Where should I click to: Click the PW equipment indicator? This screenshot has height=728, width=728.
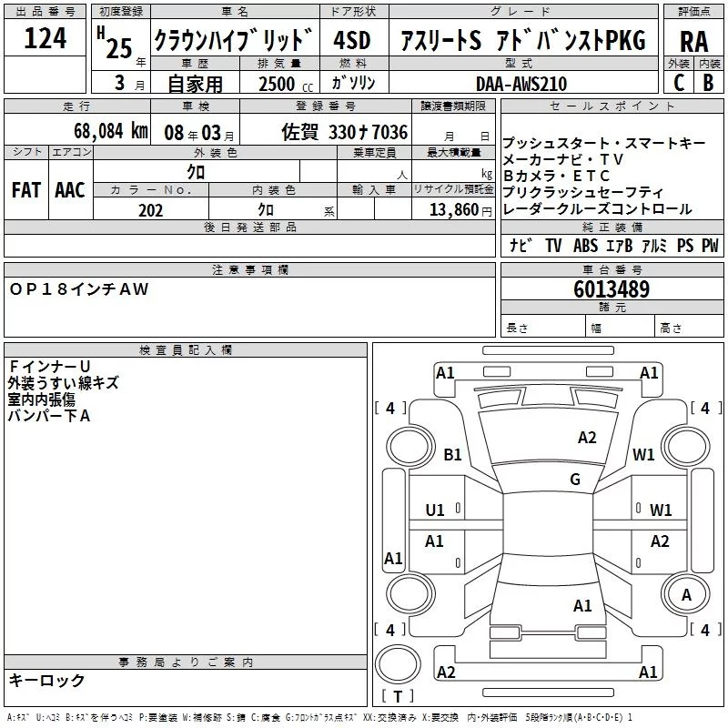(710, 246)
